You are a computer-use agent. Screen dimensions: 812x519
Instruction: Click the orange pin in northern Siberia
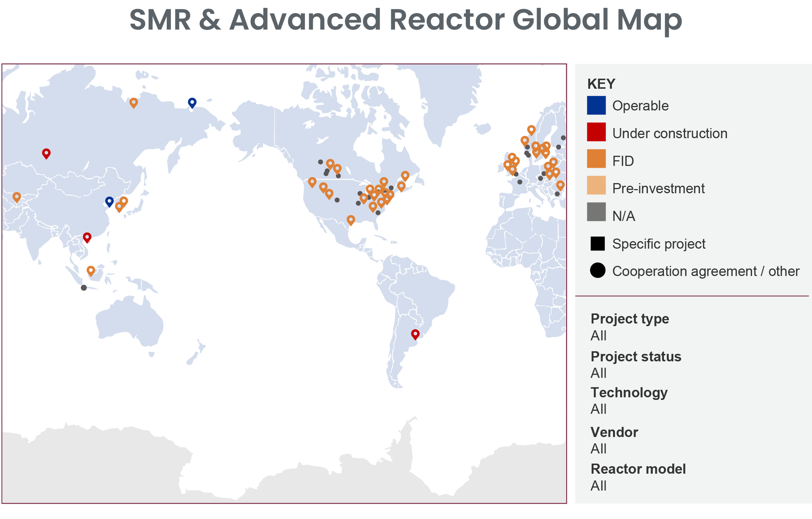coord(133,102)
